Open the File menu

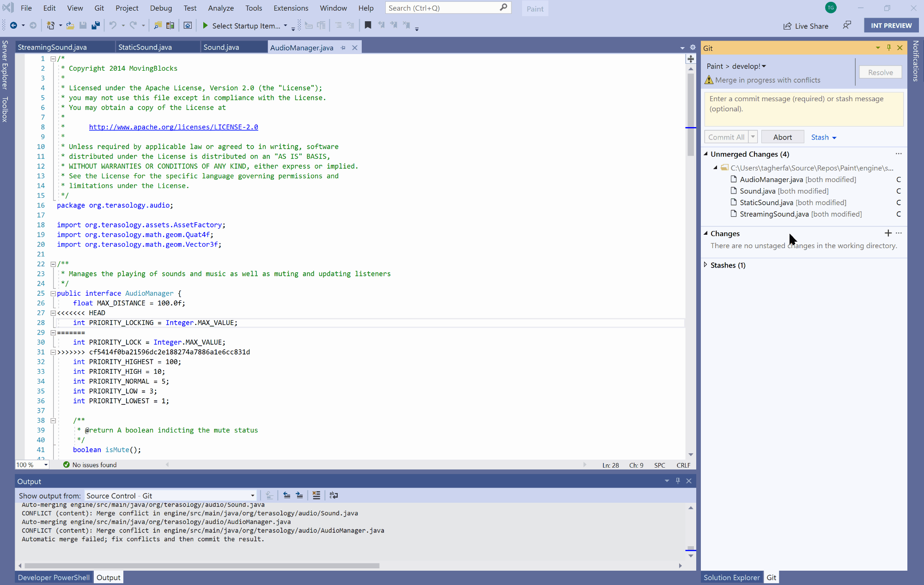point(26,8)
